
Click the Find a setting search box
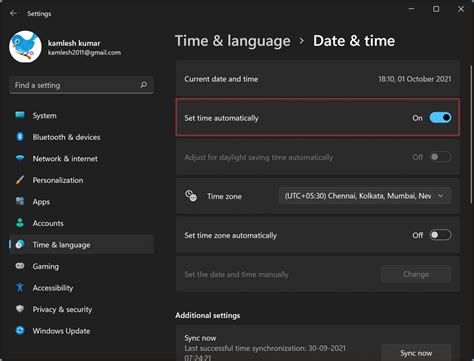tap(82, 85)
